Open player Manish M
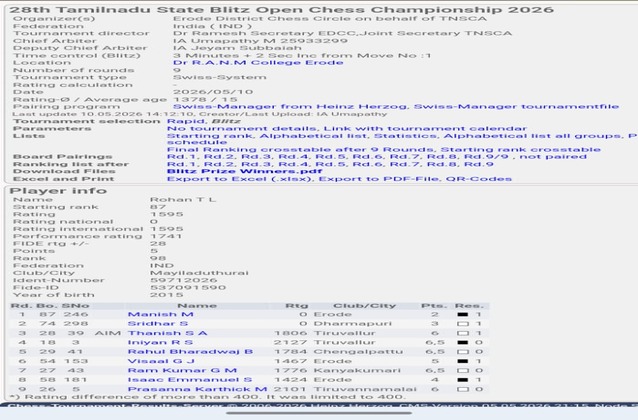The width and height of the screenshot is (638, 420). tap(160, 314)
